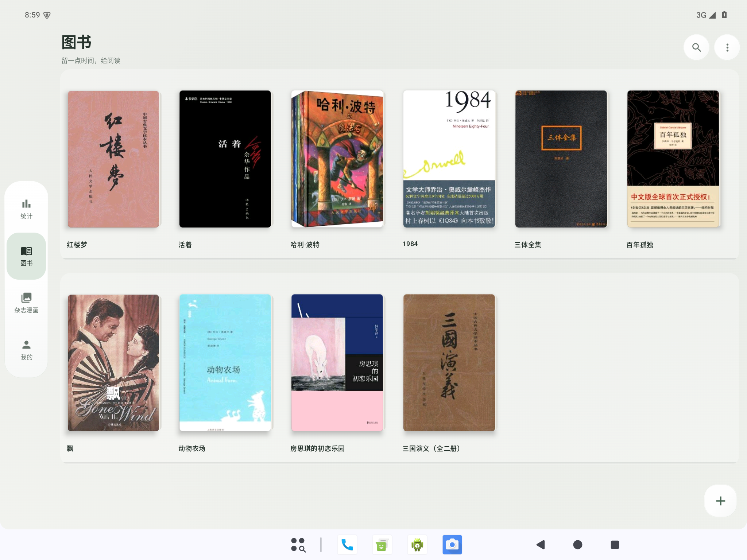Open the 百年孤独 book cover
This screenshot has height=560, width=747.
pos(673,159)
